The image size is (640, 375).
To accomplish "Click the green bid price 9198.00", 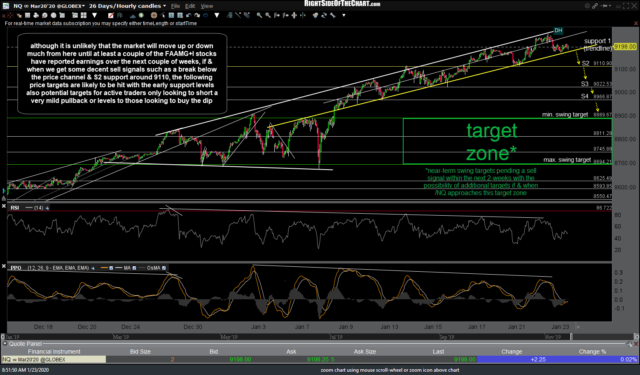I will [240, 359].
